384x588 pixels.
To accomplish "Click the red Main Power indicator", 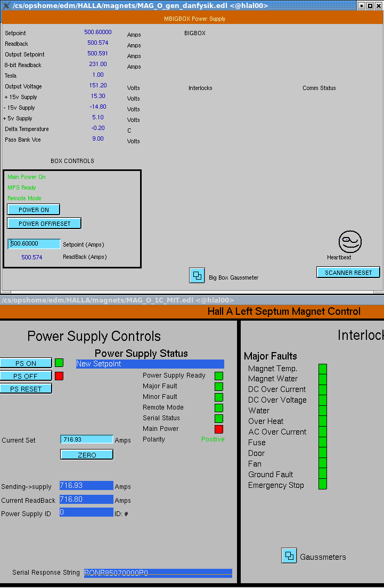I will tap(219, 429).
